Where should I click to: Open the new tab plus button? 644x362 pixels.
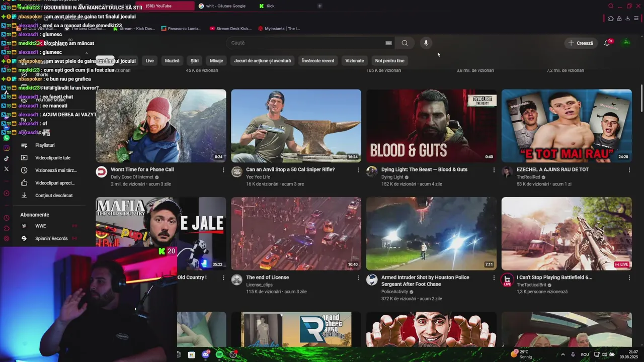(319, 6)
